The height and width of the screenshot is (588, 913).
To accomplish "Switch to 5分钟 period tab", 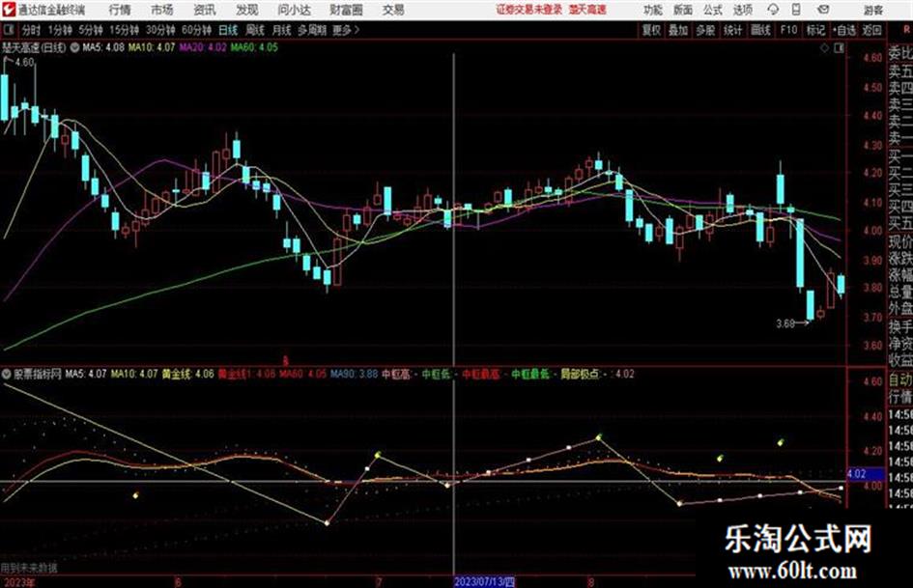I will tap(90, 30).
